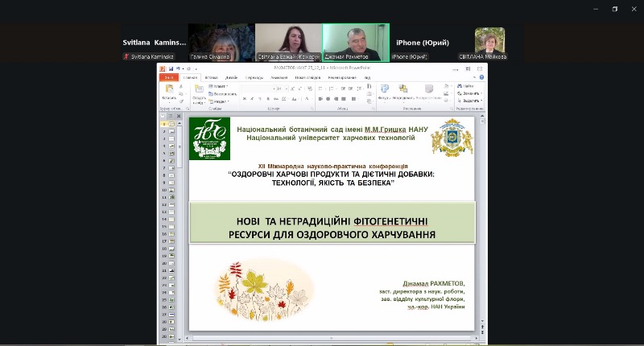Select slide 5 thumbnail in slide panel
This screenshot has height=346, width=644.
click(171, 154)
